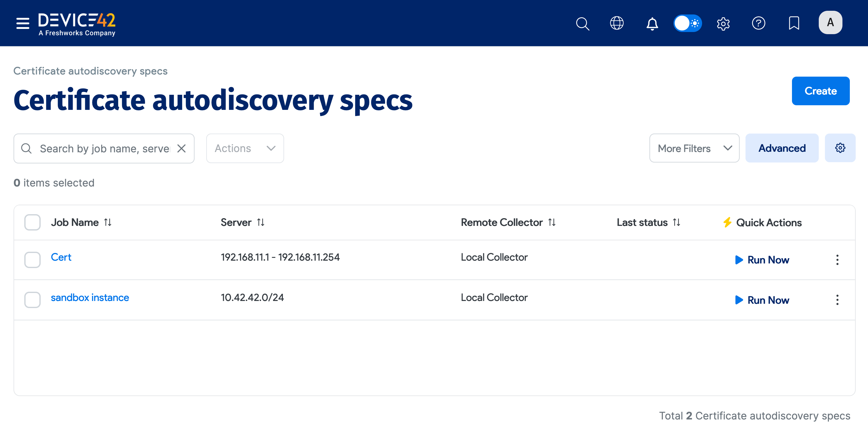Check the select-all checkbox in table header
This screenshot has height=445, width=868.
32,222
